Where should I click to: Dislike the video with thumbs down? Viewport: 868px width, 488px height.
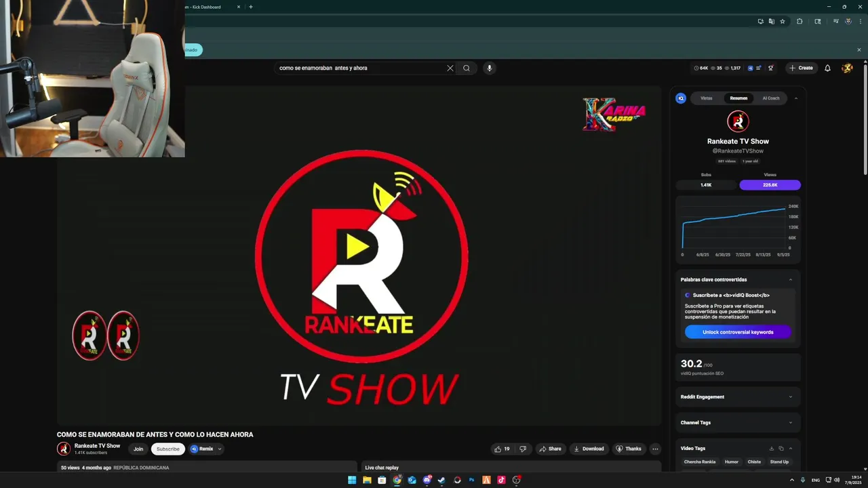(x=522, y=449)
